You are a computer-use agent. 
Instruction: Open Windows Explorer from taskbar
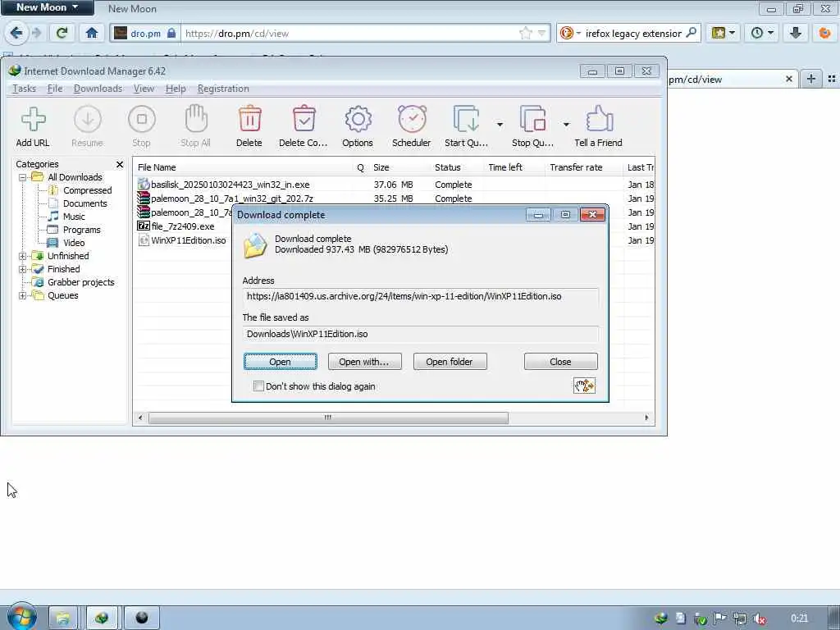click(x=62, y=619)
